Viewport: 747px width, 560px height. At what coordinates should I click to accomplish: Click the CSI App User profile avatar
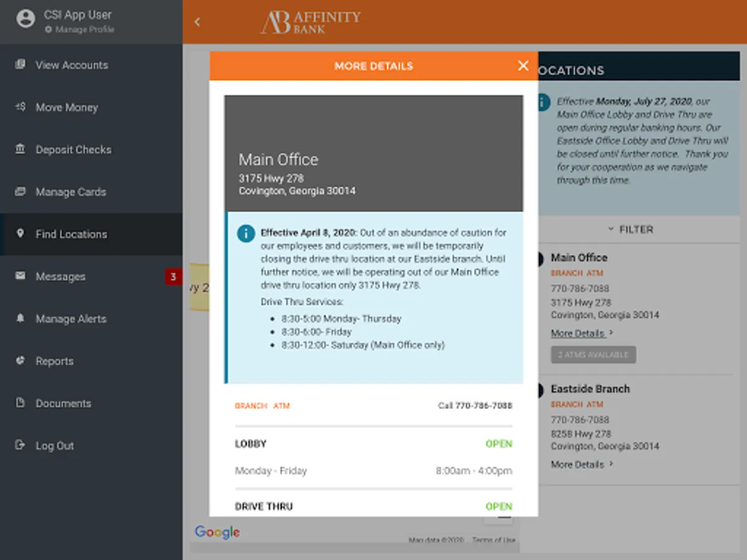tap(25, 18)
